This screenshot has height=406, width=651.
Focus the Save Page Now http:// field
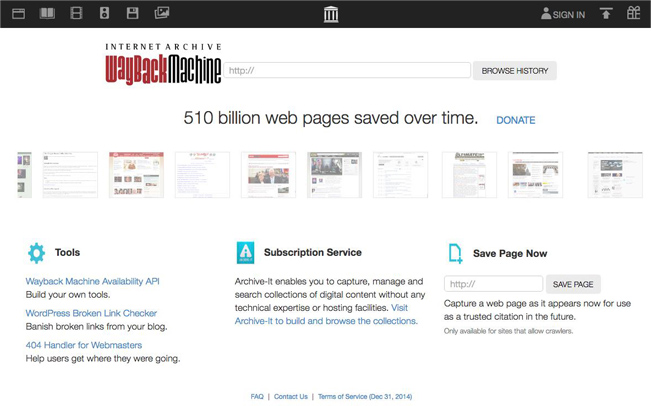493,284
